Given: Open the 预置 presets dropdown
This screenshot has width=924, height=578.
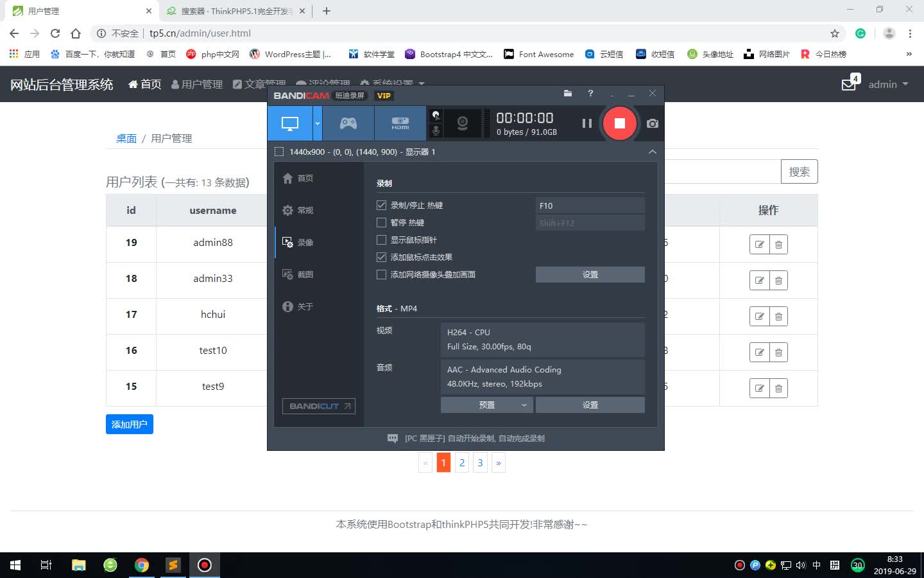Looking at the screenshot, I should [487, 405].
